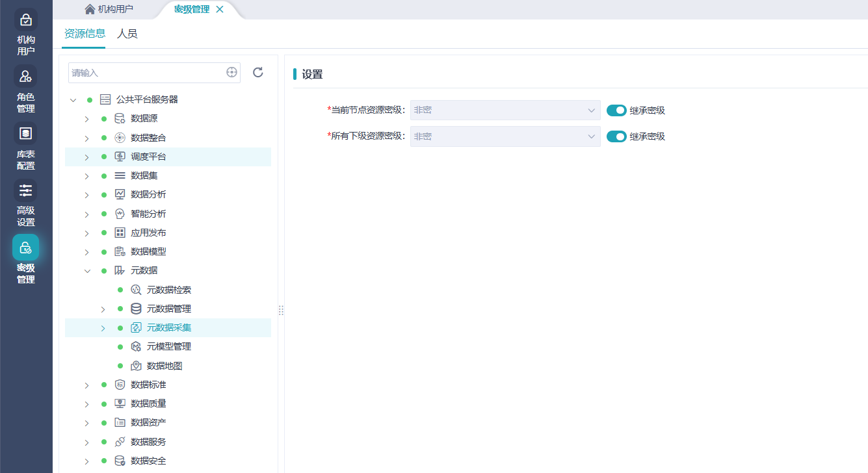Select the 数据地图 tree node
This screenshot has width=868, height=473.
(x=164, y=366)
